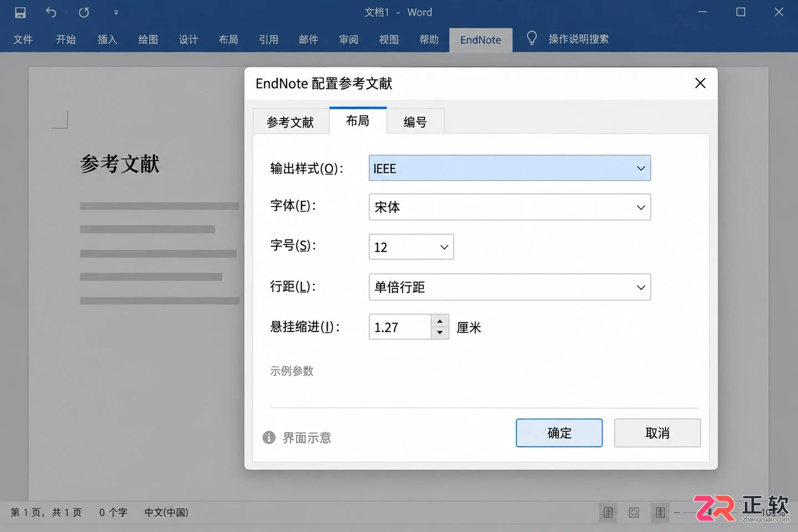The image size is (798, 532).
Task: Minimize the Word window
Action: click(702, 12)
